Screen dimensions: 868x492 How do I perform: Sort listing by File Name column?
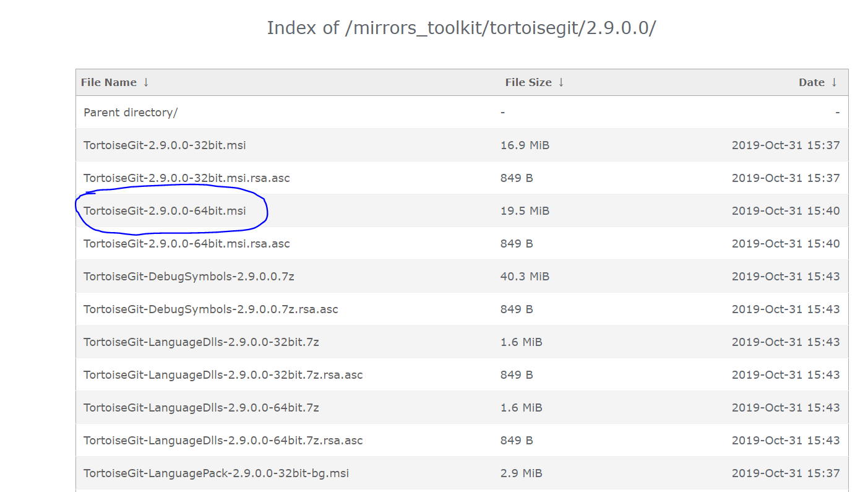[108, 82]
